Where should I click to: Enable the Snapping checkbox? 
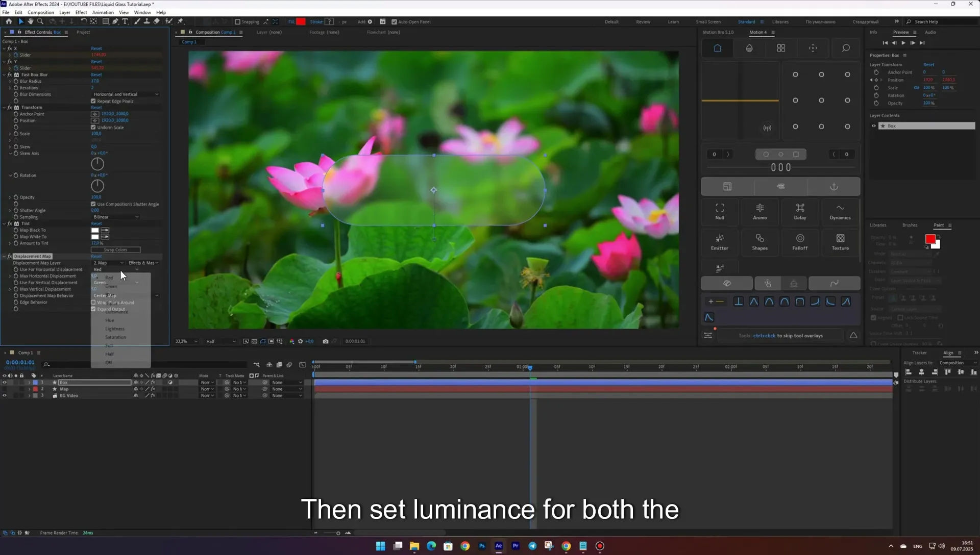pos(237,22)
